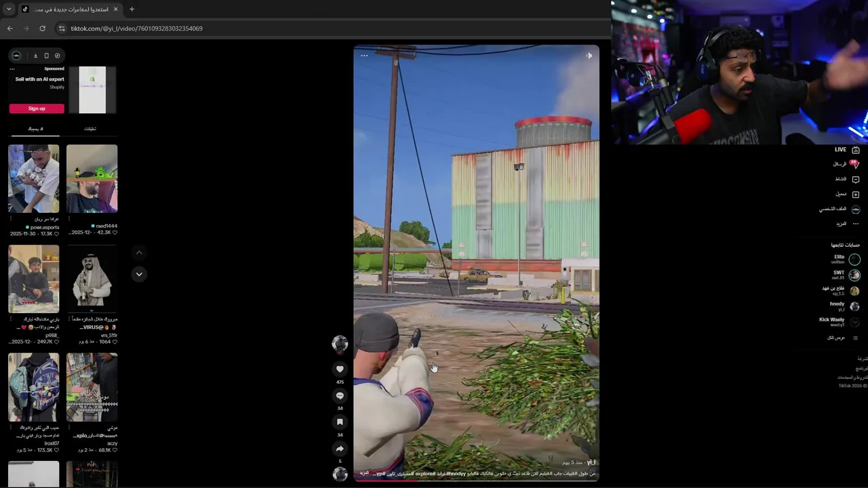Open the sound disc avatar below share
The width and height of the screenshot is (868, 488).
pyautogui.click(x=340, y=474)
